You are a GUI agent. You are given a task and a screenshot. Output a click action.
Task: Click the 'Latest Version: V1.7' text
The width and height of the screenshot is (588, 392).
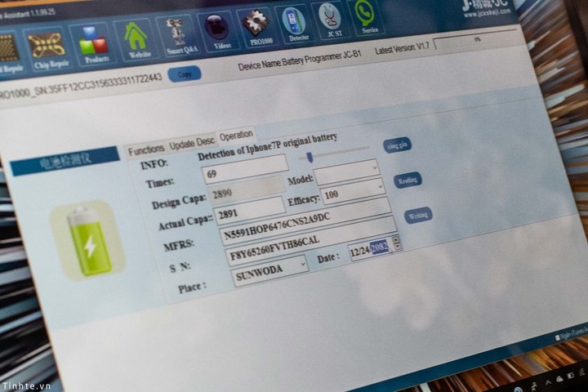click(402, 48)
